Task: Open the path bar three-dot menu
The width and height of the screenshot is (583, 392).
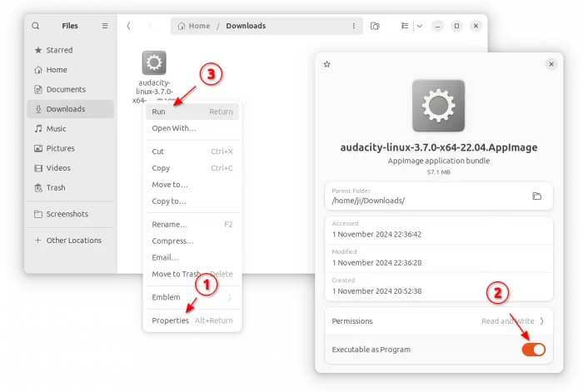Action: [354, 26]
